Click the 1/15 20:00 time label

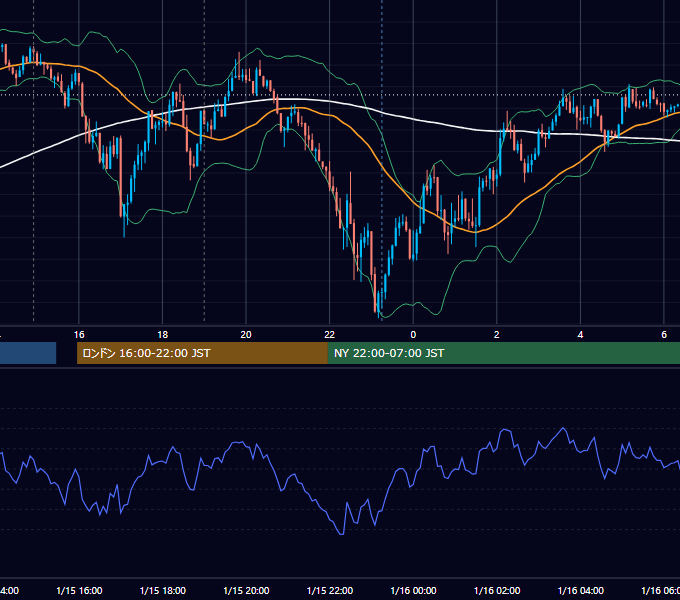246,590
